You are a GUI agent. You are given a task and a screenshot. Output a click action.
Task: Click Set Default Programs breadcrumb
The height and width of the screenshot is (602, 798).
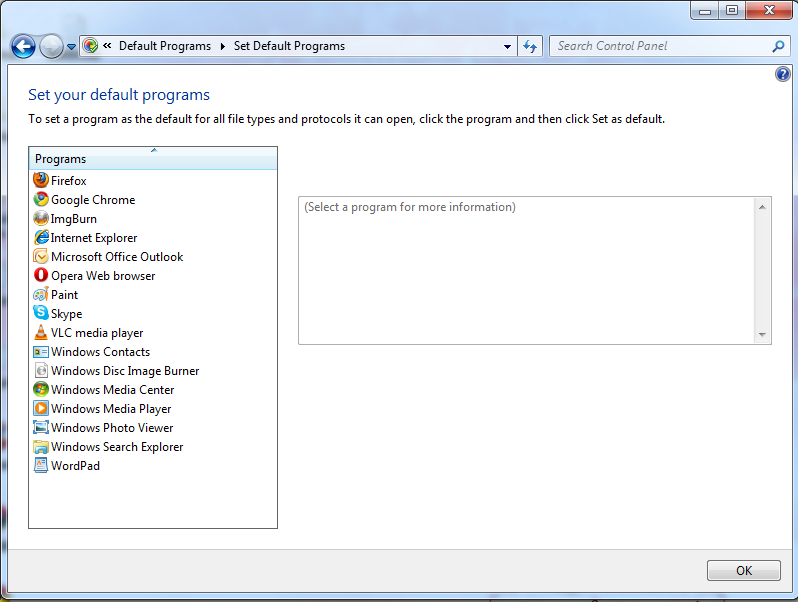coord(289,46)
